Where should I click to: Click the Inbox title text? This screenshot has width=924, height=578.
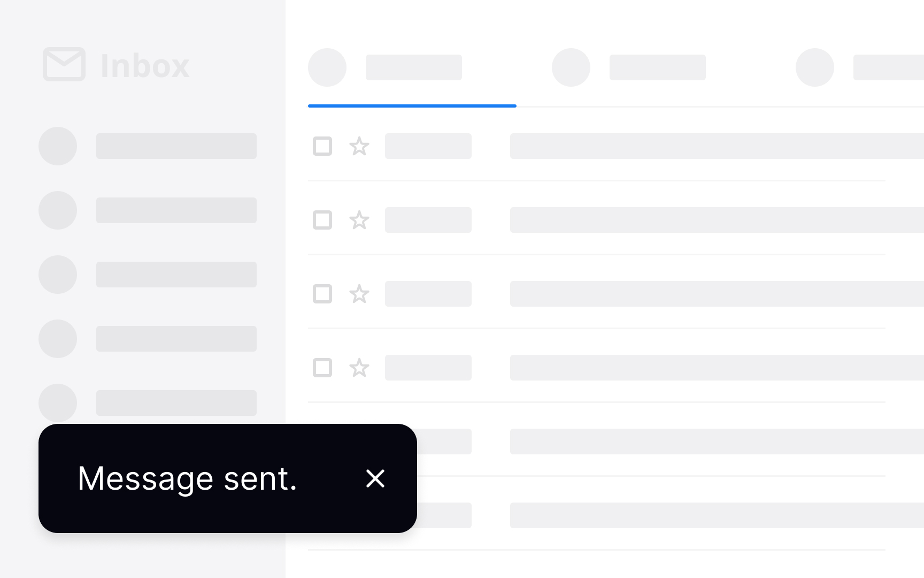pyautogui.click(x=145, y=66)
